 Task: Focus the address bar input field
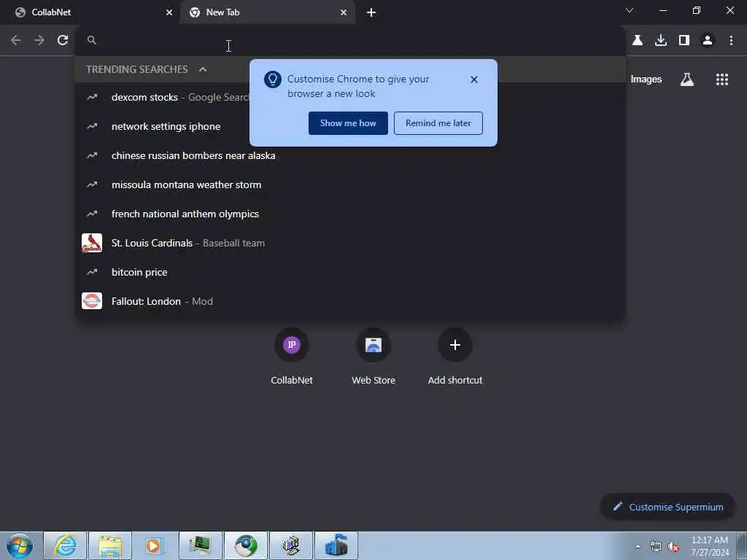pyautogui.click(x=350, y=41)
